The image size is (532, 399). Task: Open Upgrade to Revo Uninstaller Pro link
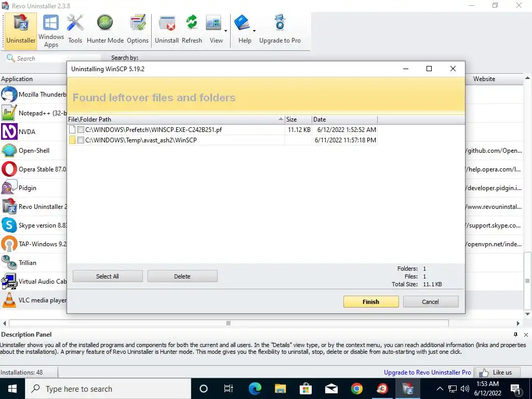click(x=427, y=372)
